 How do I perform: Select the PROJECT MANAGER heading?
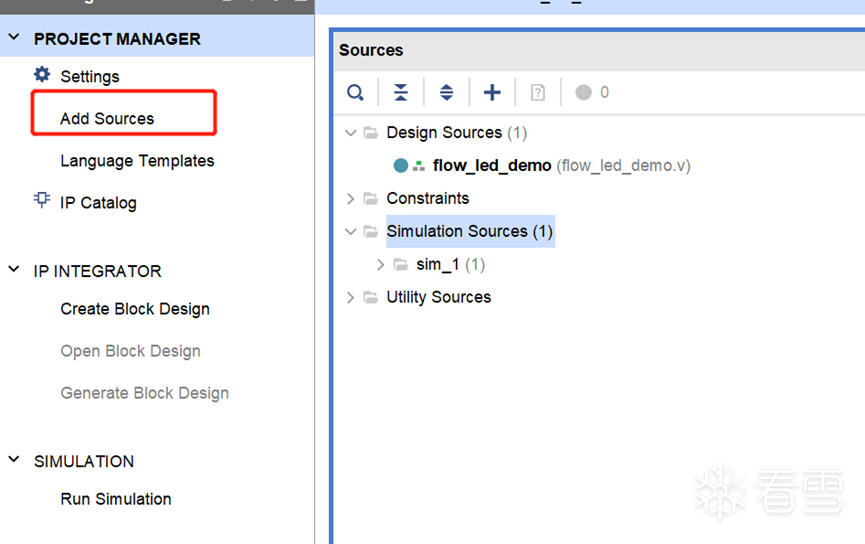tap(117, 39)
